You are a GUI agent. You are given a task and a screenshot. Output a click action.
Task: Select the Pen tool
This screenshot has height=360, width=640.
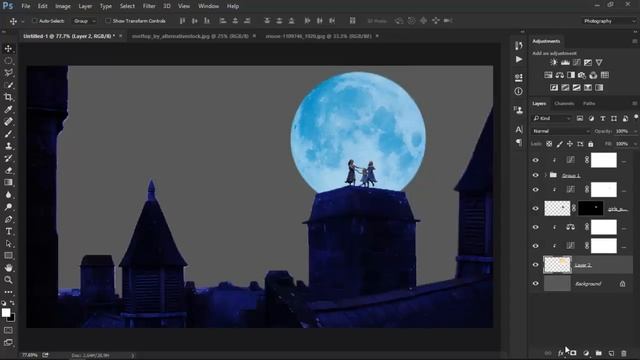tap(8, 219)
